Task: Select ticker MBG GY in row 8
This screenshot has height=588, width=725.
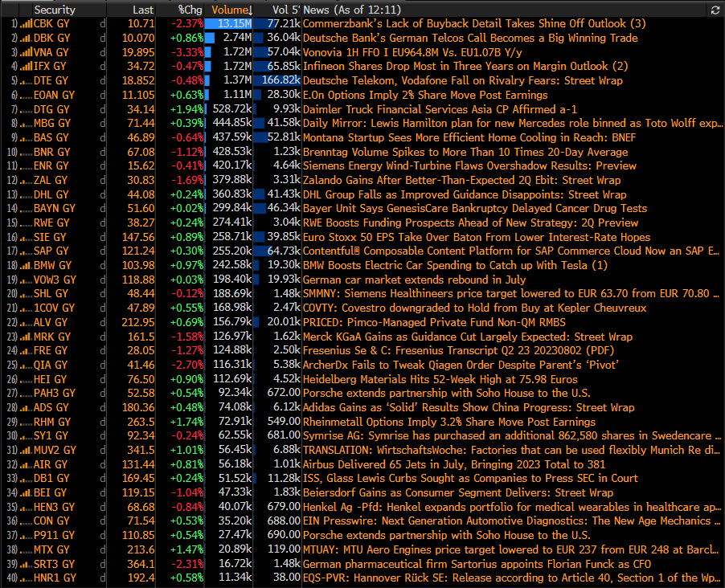Action: pyautogui.click(x=51, y=124)
